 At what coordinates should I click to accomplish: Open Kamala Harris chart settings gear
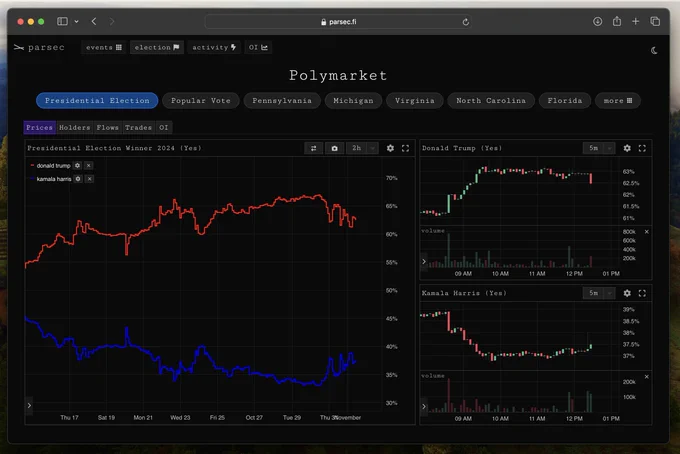point(627,293)
